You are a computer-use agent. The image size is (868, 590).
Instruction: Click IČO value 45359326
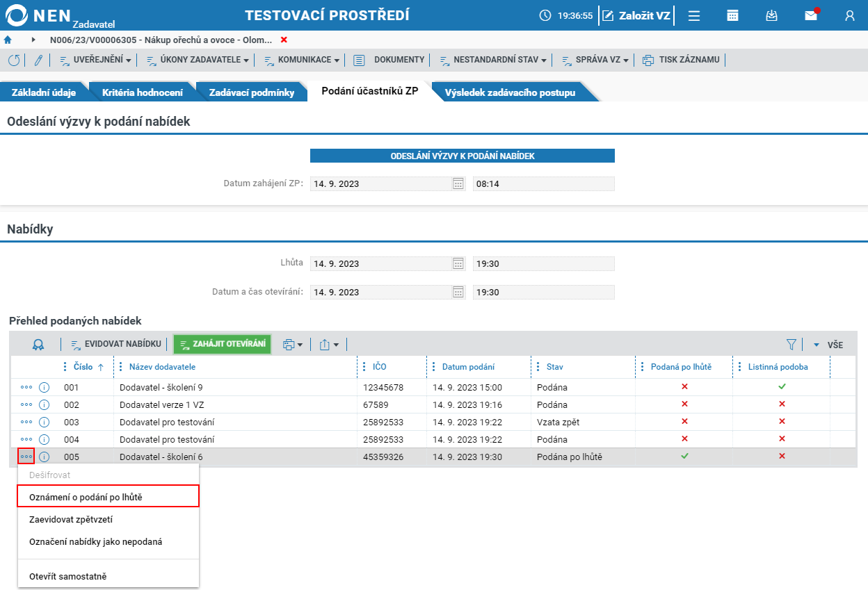[383, 457]
